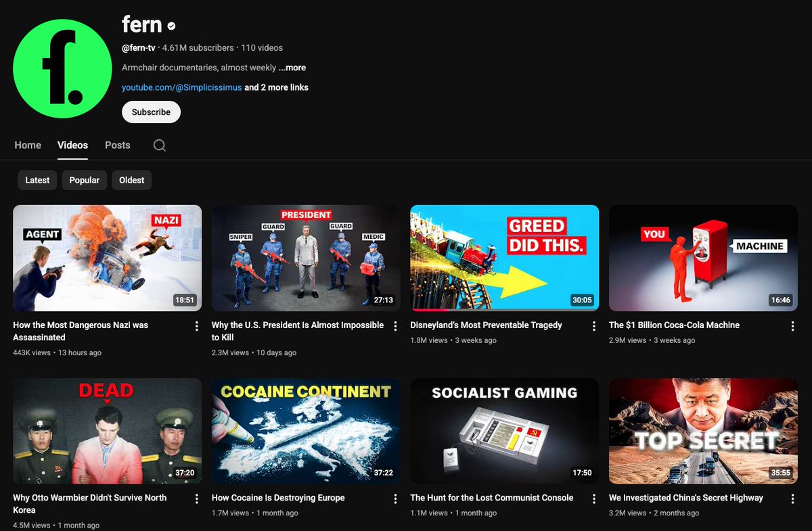Click the 37:20 duration badge
This screenshot has height=531, width=812.
(185, 474)
